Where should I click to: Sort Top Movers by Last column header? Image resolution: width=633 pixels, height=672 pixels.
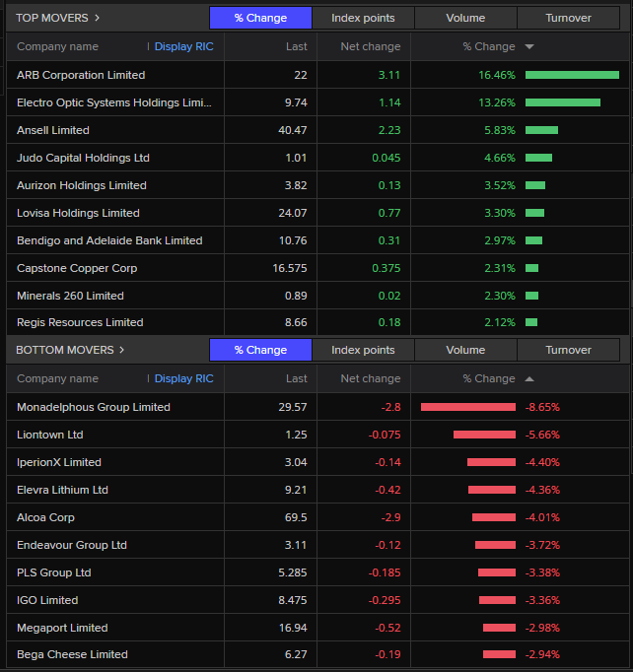pyautogui.click(x=297, y=46)
